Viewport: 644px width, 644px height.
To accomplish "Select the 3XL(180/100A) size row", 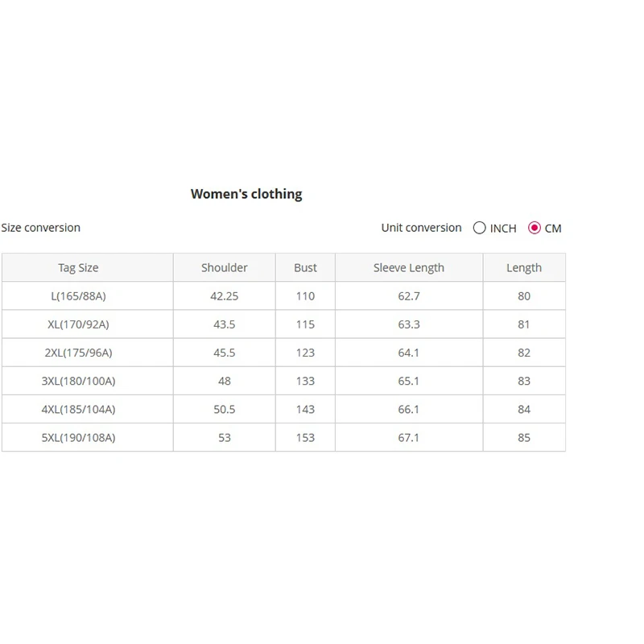I will click(x=284, y=381).
